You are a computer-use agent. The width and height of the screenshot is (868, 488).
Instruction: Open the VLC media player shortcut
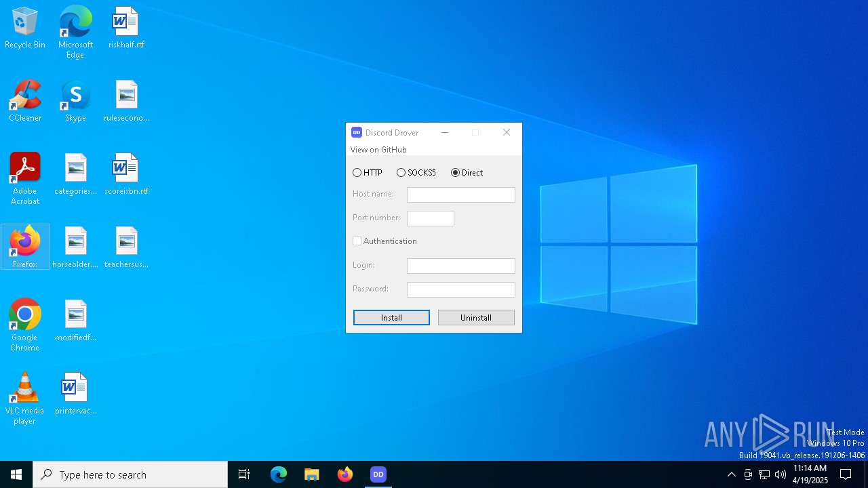coord(25,399)
